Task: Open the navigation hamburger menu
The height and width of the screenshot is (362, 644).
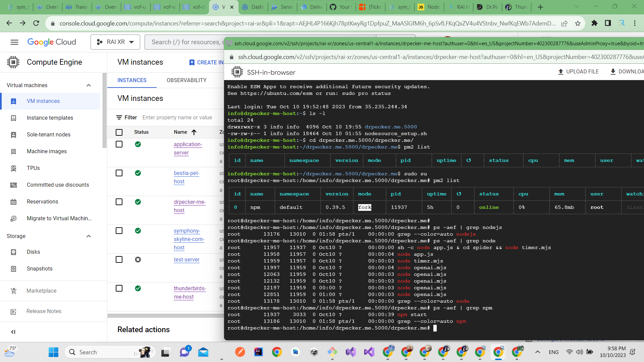Action: (x=14, y=42)
